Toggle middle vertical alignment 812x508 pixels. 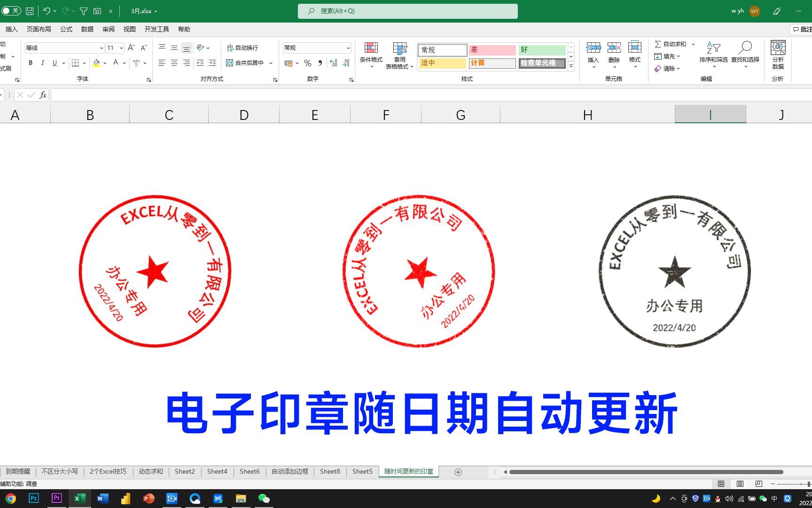click(174, 48)
